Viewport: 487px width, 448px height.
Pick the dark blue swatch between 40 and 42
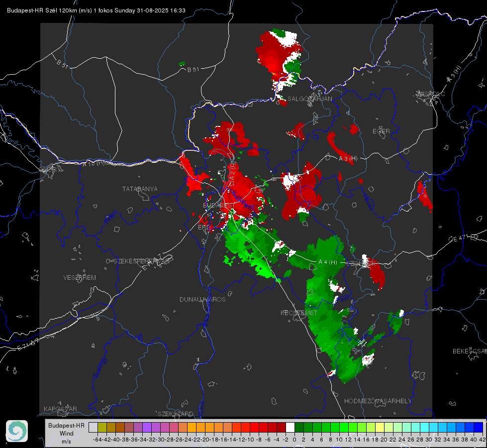(479, 428)
